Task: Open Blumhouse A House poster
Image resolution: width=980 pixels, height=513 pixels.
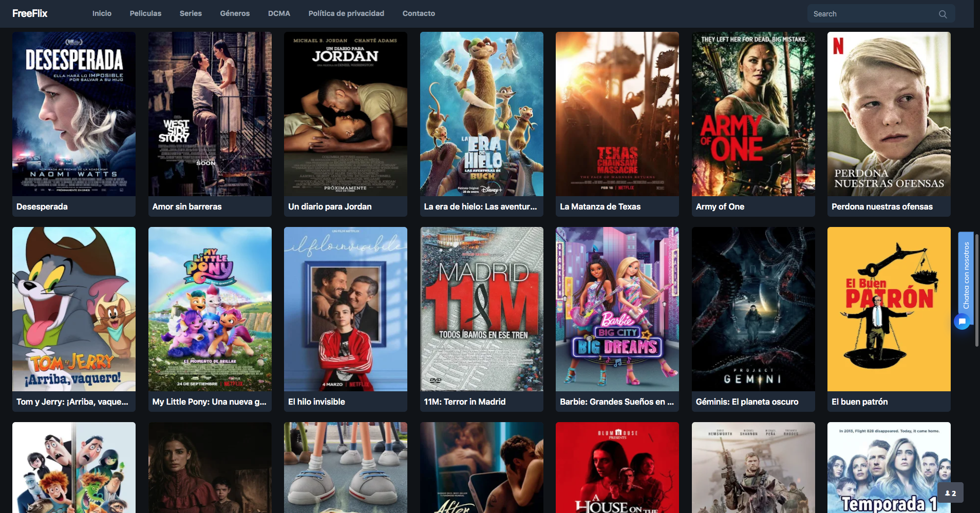Action: click(617, 467)
